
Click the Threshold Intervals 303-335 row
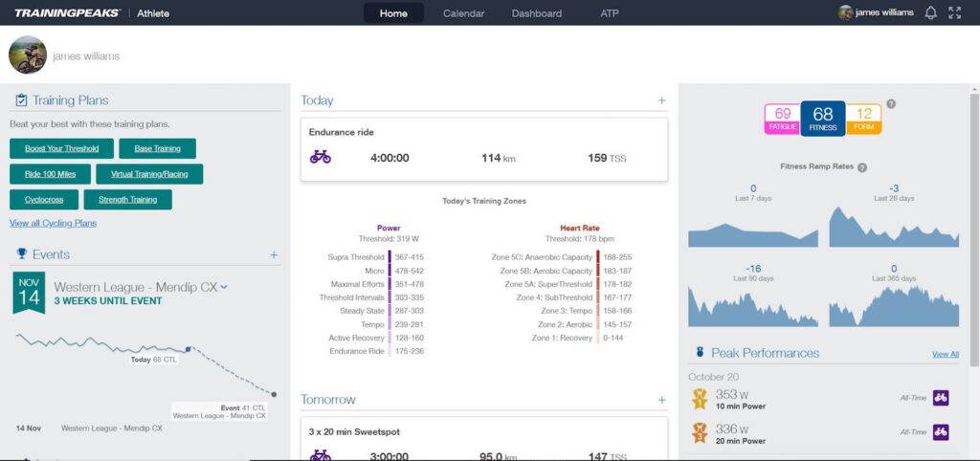[371, 297]
